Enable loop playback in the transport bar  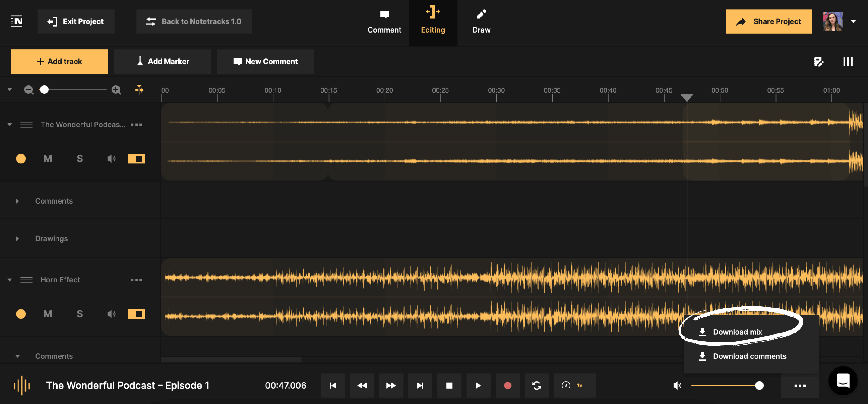536,386
